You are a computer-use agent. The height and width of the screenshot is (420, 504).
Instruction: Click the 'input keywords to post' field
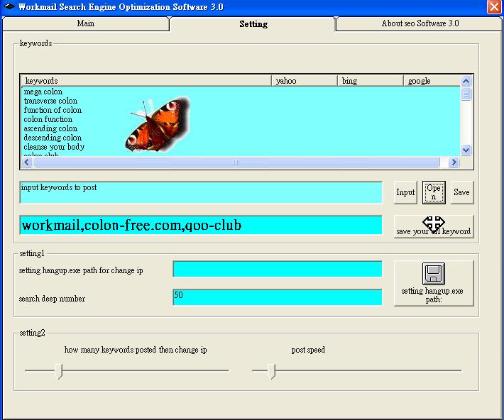click(201, 192)
